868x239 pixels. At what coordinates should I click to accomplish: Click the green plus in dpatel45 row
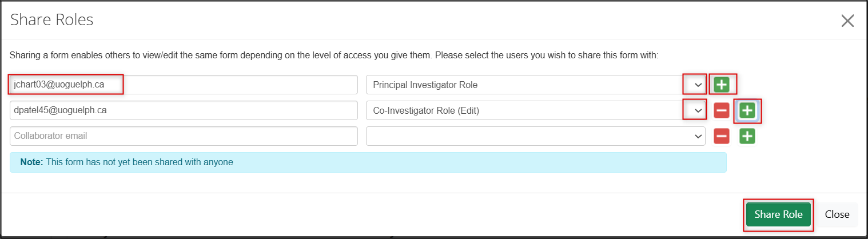[747, 110]
